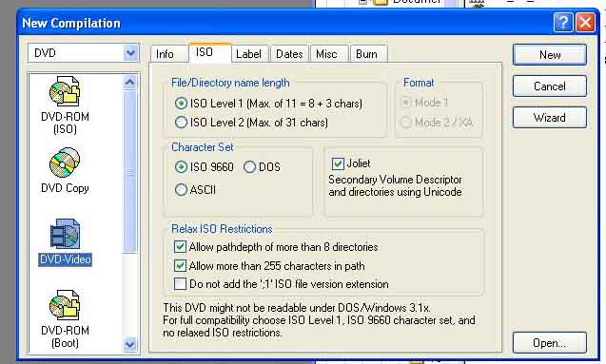
Task: Click compilation list scroll down arrow
Action: [129, 344]
